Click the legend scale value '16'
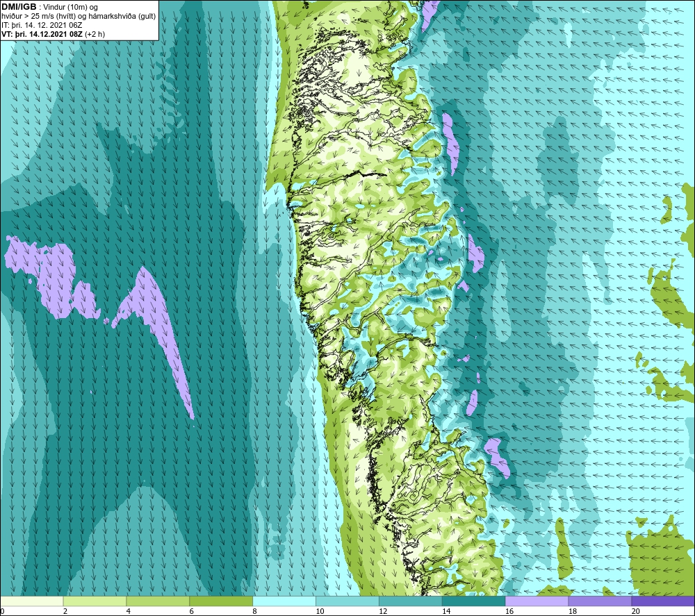Viewport: 695px width, 616px height. coord(509,611)
